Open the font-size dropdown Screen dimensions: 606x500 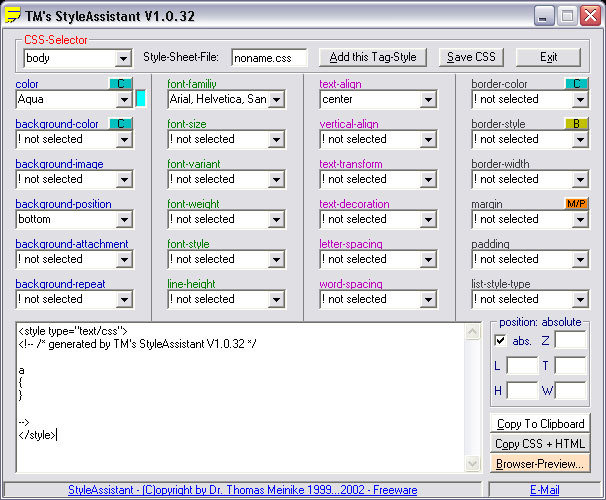pyautogui.click(x=276, y=139)
